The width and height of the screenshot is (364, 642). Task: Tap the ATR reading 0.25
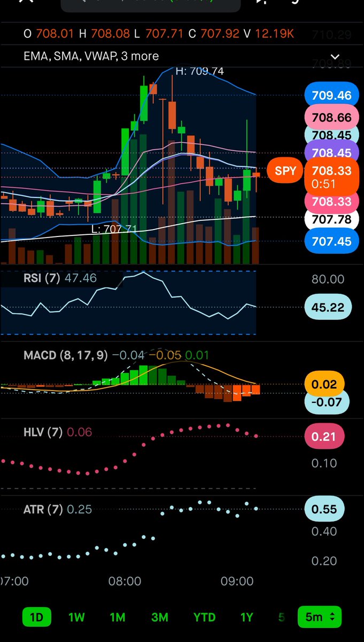[79, 509]
